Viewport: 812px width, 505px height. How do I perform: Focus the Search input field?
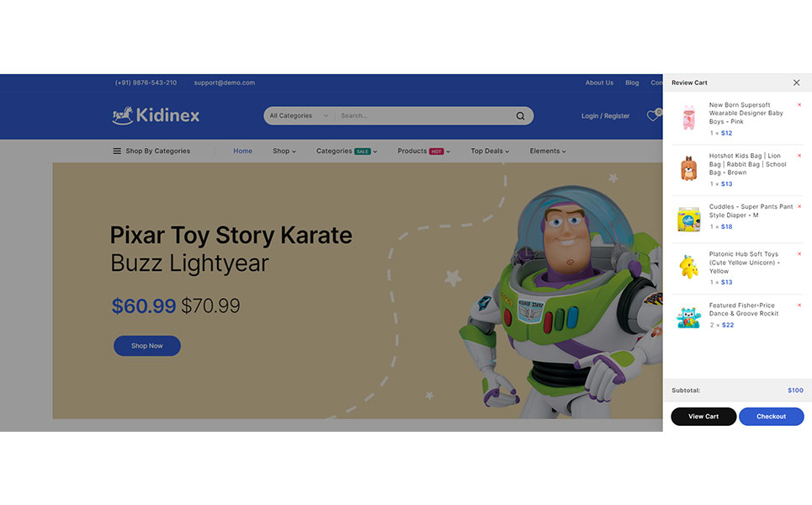[x=425, y=116]
